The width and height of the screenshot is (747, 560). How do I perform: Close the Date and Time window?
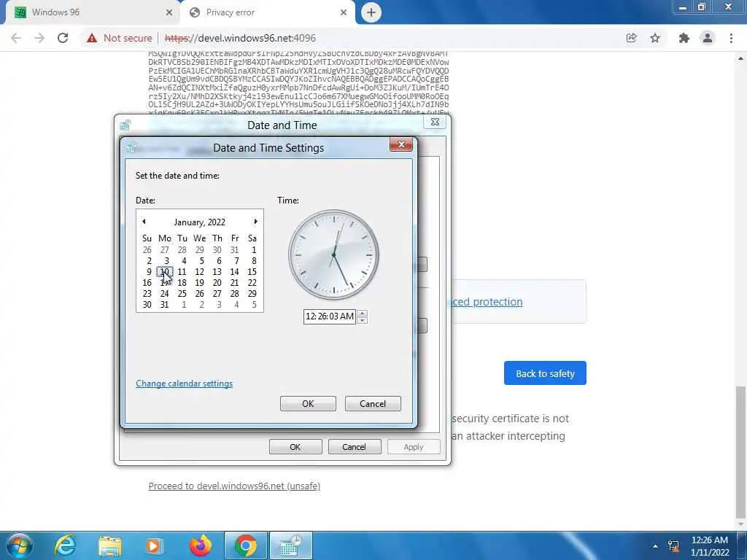click(x=435, y=122)
